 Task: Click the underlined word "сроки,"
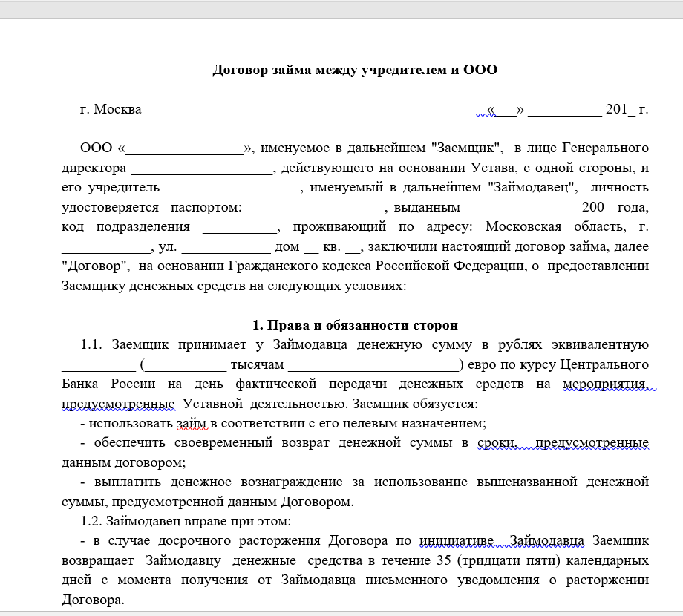[497, 443]
